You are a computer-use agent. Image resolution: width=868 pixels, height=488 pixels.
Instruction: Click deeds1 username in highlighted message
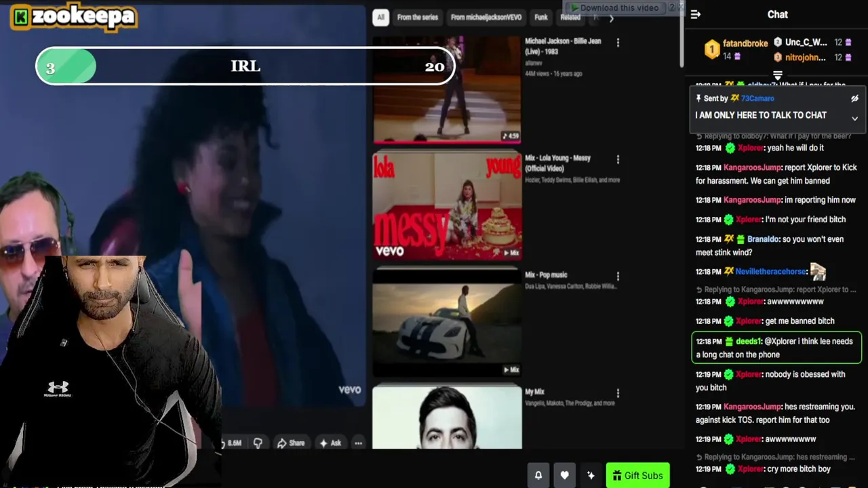(749, 342)
